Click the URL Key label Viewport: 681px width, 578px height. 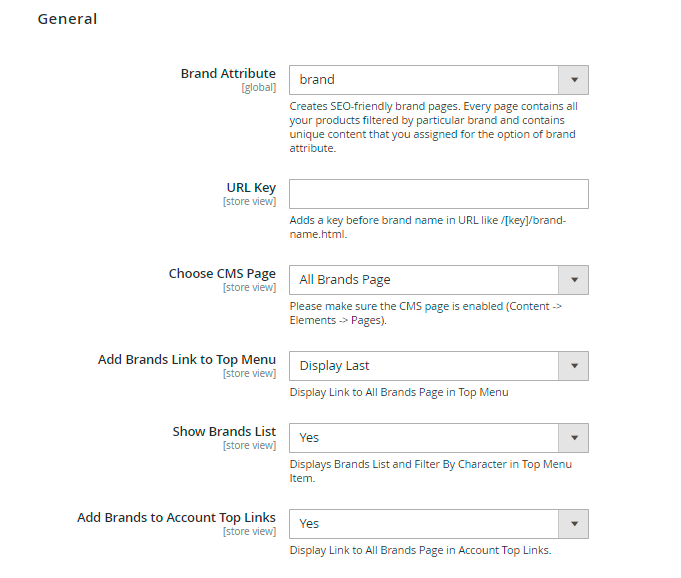tap(251, 188)
